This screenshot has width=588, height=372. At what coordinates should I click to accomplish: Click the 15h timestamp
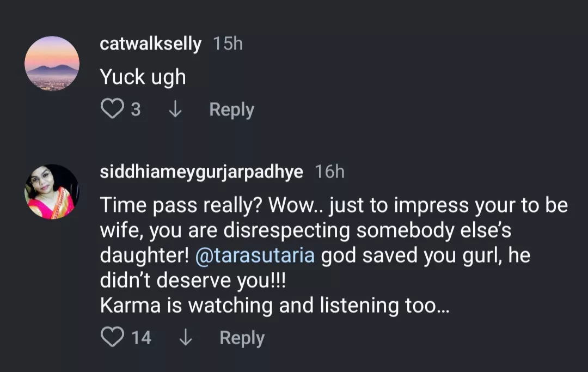[228, 44]
